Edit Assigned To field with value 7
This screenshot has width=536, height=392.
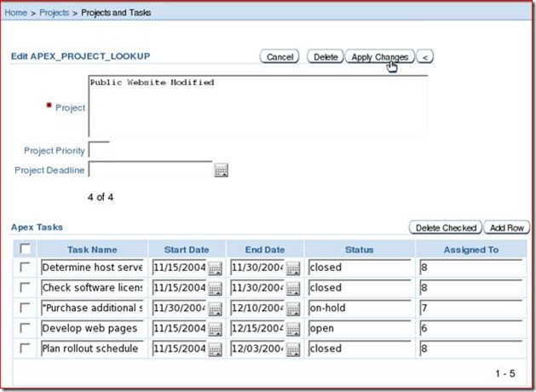click(x=471, y=308)
